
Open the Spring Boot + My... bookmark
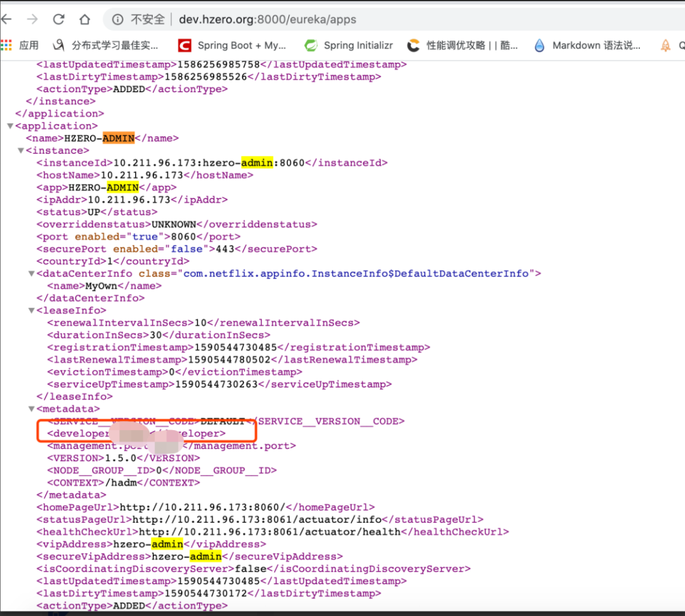(232, 45)
